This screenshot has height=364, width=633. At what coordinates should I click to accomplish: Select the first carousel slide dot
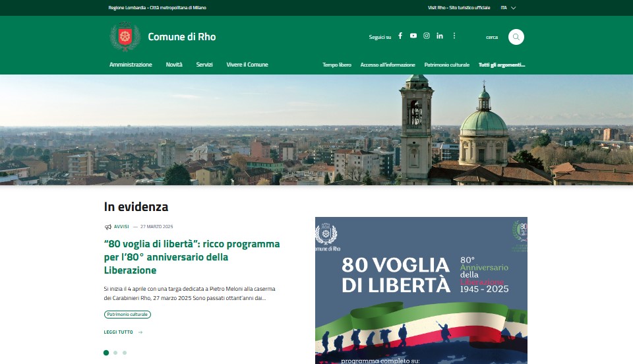pyautogui.click(x=106, y=353)
